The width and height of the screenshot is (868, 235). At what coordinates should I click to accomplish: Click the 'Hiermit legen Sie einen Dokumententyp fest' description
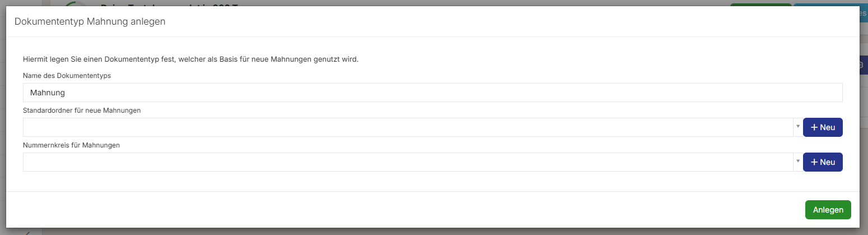pos(190,59)
